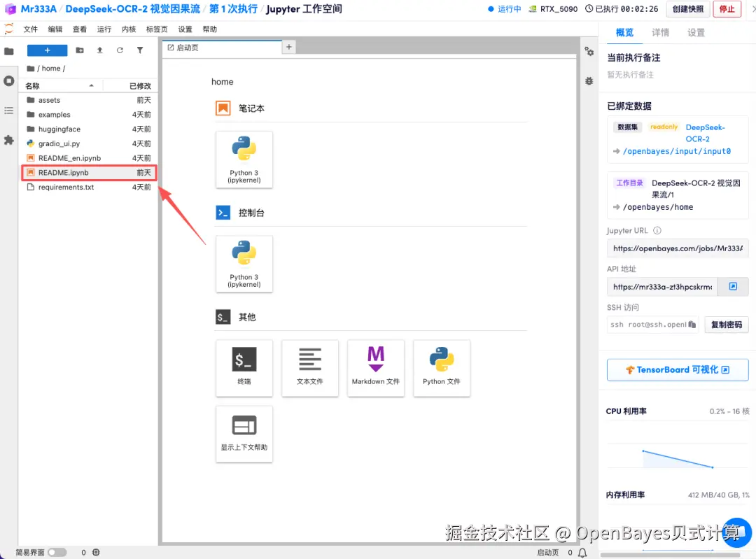Viewport: 756px width, 559px height.
Task: Click the upload files icon
Action: pos(100,50)
